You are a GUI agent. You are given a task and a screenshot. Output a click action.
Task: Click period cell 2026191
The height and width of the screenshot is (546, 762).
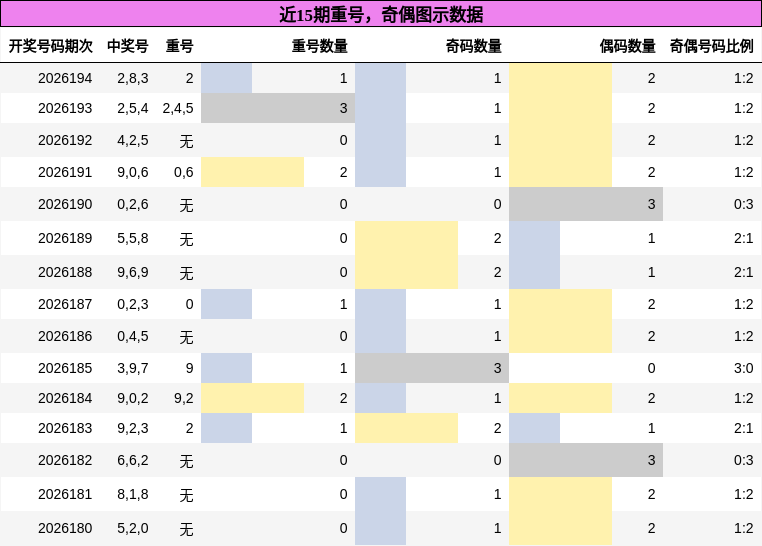(65, 172)
